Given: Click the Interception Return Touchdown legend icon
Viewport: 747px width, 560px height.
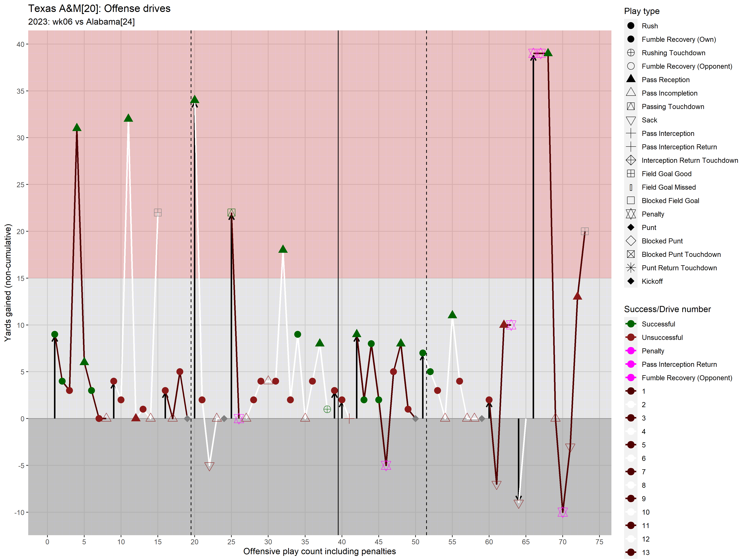Looking at the screenshot, I should [630, 160].
